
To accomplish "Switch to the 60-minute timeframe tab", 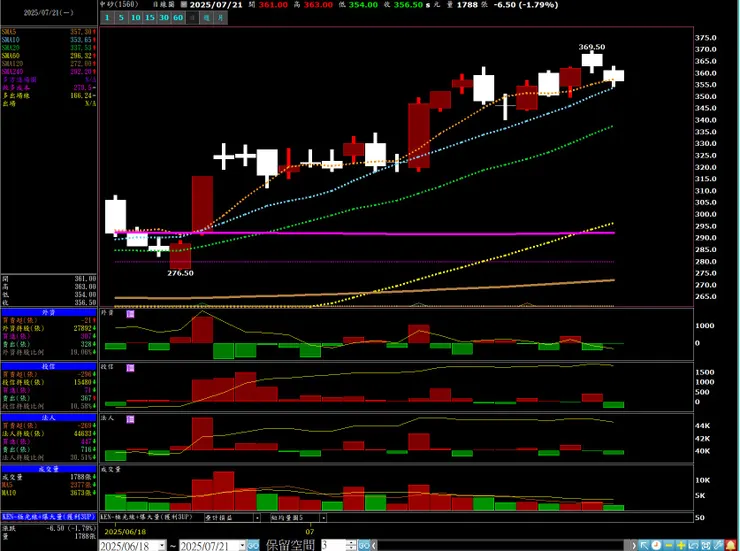I will pos(178,17).
